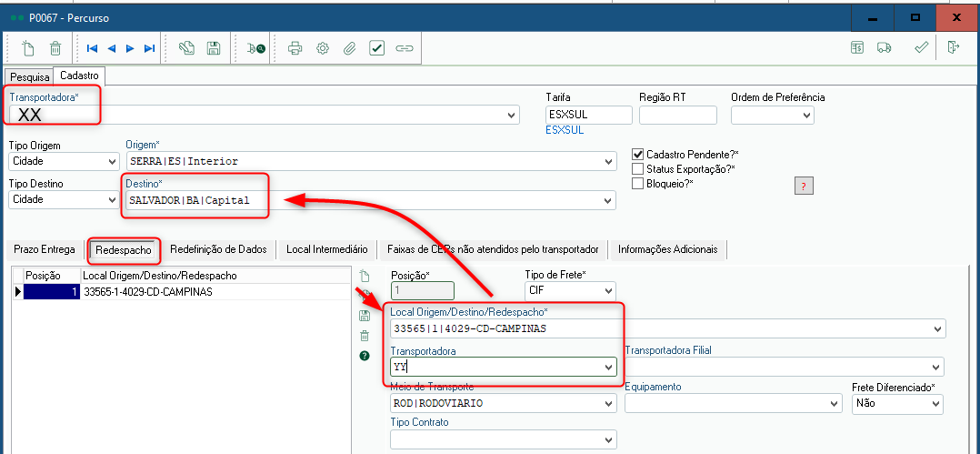Expand the top Transportadora dropdown
980x454 pixels.
coord(512,115)
